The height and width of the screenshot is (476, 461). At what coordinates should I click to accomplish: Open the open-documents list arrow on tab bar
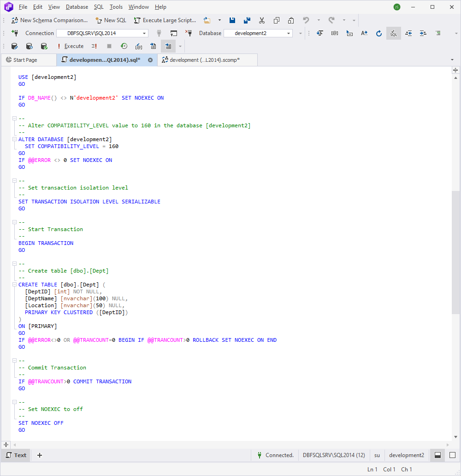(x=452, y=60)
